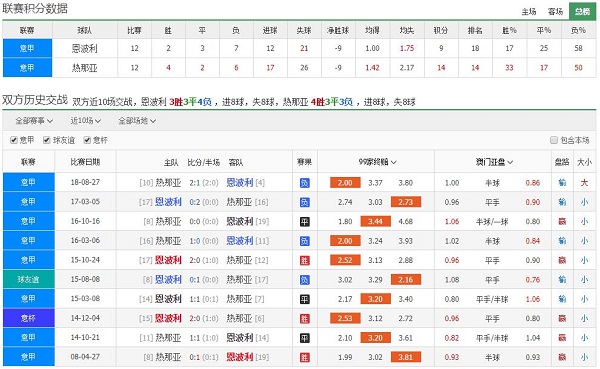Open 恩波利 team link in standings table

coord(84,49)
